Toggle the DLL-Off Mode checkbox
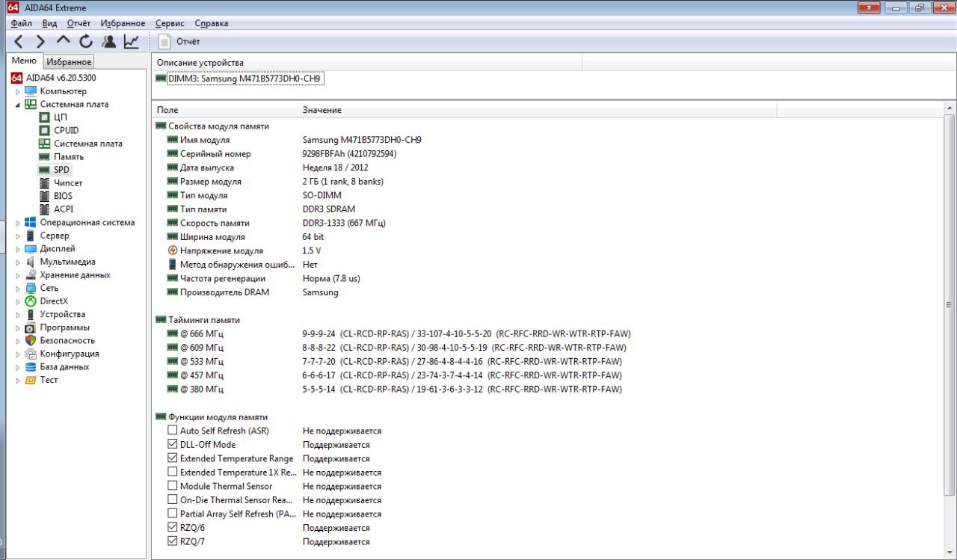Screen dimensions: 957x560 173,444
